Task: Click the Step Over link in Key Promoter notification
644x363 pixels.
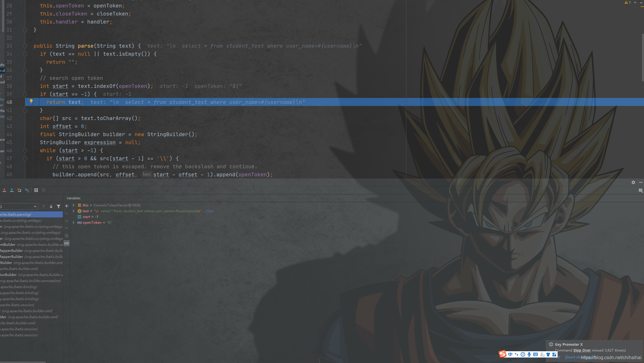Action: (582, 350)
